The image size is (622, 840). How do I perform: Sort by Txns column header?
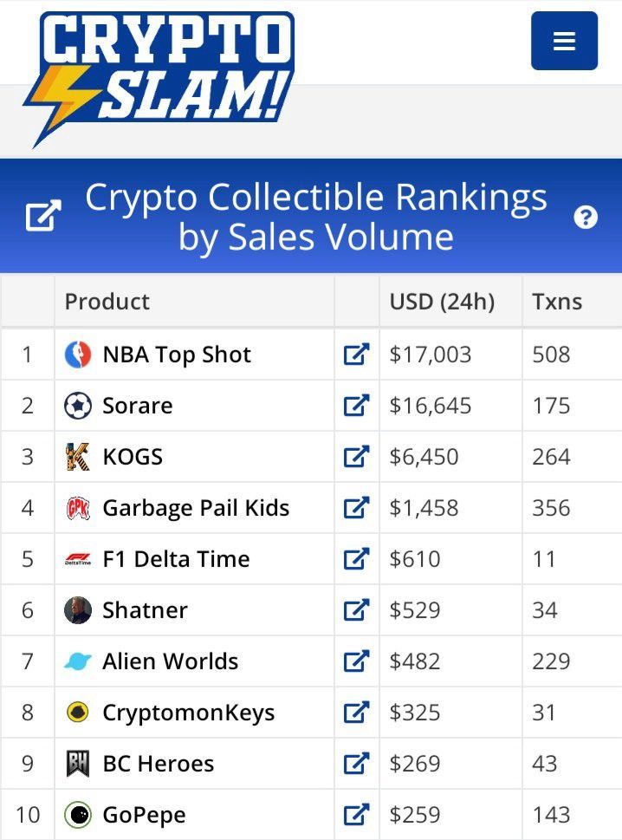coord(557,302)
